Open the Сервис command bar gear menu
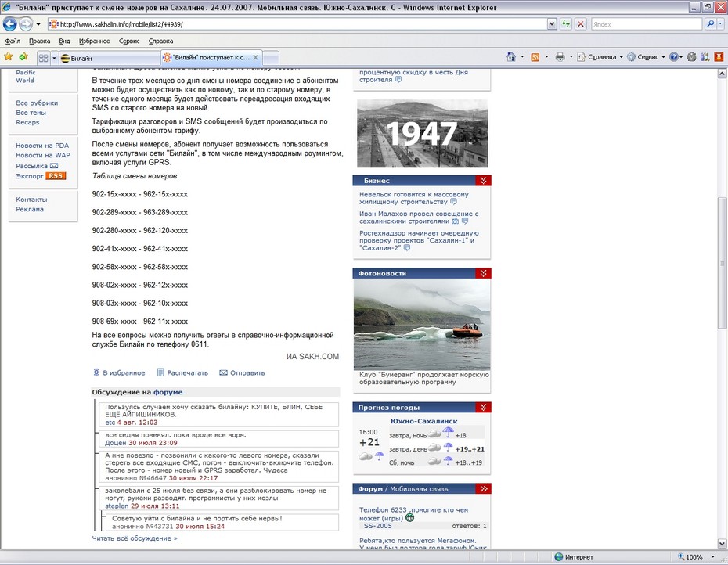The image size is (728, 565). pos(645,57)
